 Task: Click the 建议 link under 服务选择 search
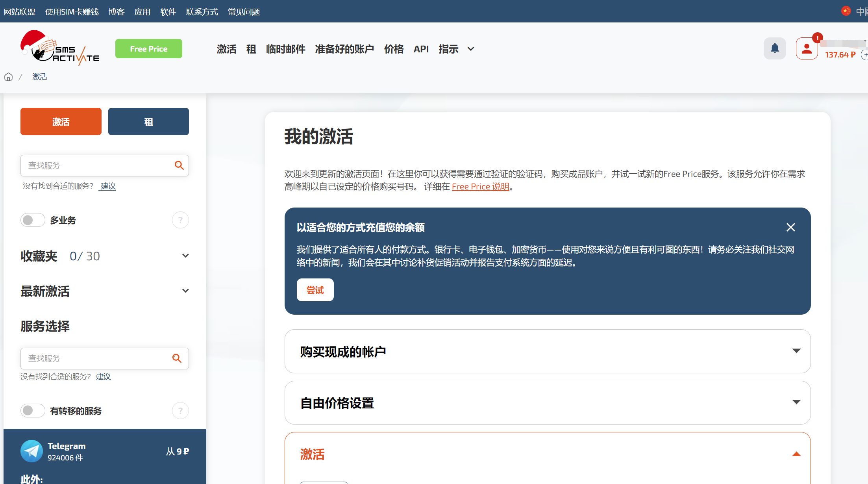tap(103, 376)
